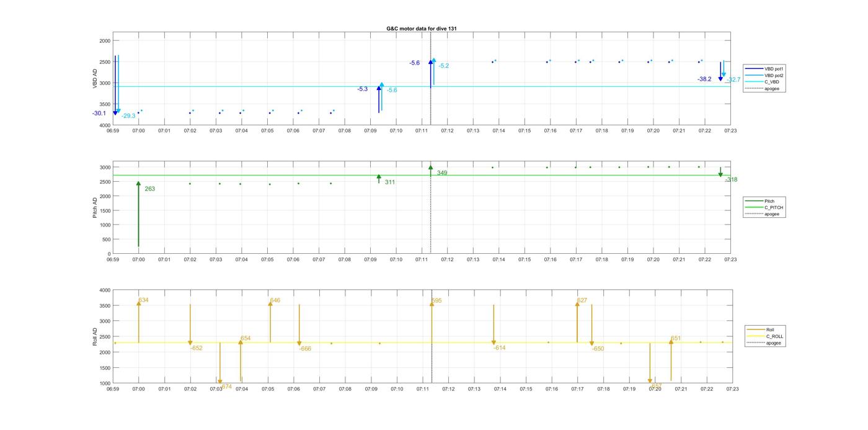Click the '-5.3' VBD data label

(x=363, y=89)
